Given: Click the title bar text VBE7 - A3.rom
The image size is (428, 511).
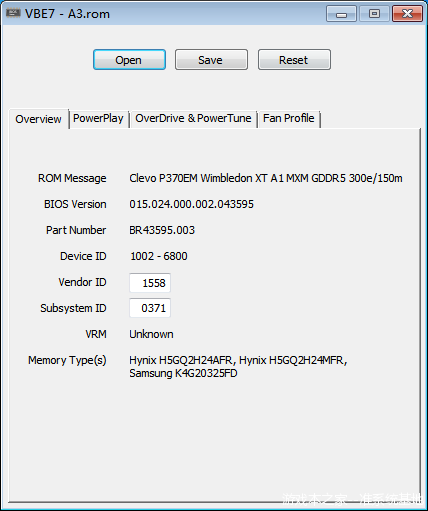Looking at the screenshot, I should click(67, 14).
